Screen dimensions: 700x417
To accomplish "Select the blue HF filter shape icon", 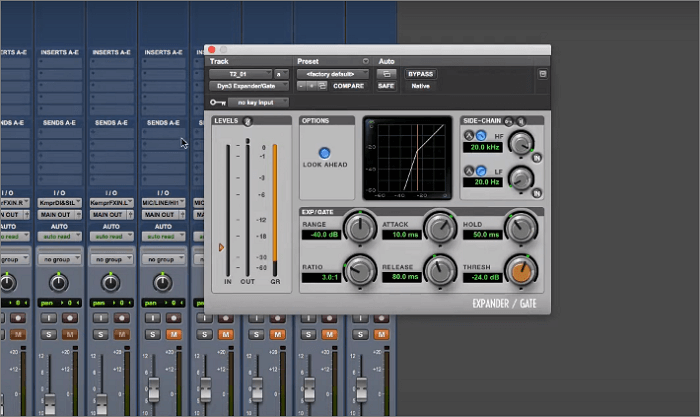I will tap(480, 135).
